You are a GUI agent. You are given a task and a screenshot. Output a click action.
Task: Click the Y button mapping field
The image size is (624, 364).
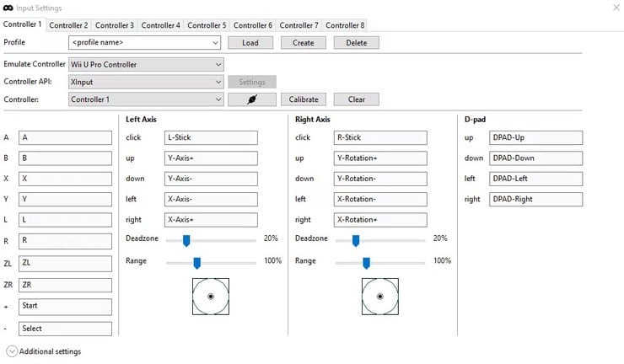click(65, 200)
